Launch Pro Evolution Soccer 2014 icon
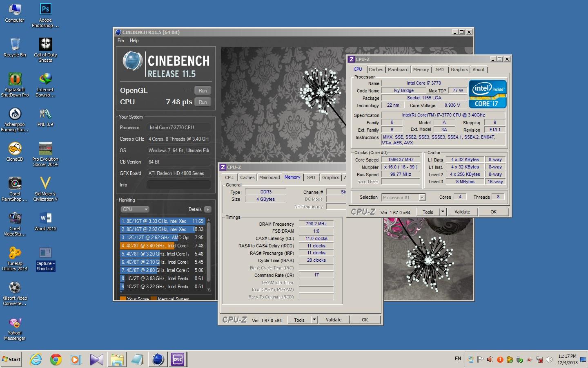The width and height of the screenshot is (588, 368). coord(45,154)
